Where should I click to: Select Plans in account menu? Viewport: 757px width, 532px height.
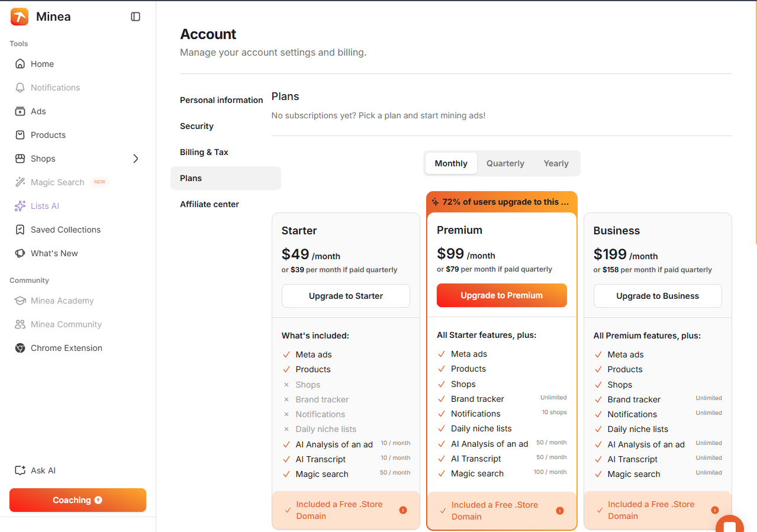click(x=226, y=178)
